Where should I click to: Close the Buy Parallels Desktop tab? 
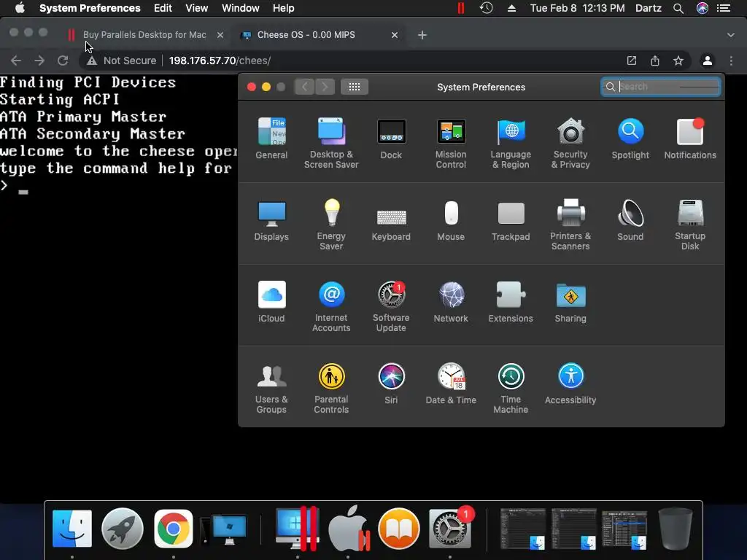[220, 35]
